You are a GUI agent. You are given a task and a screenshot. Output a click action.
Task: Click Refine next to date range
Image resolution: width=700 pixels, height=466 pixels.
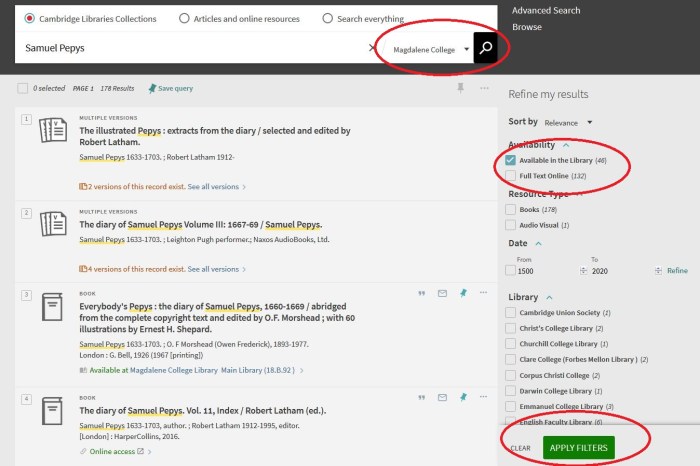677,270
